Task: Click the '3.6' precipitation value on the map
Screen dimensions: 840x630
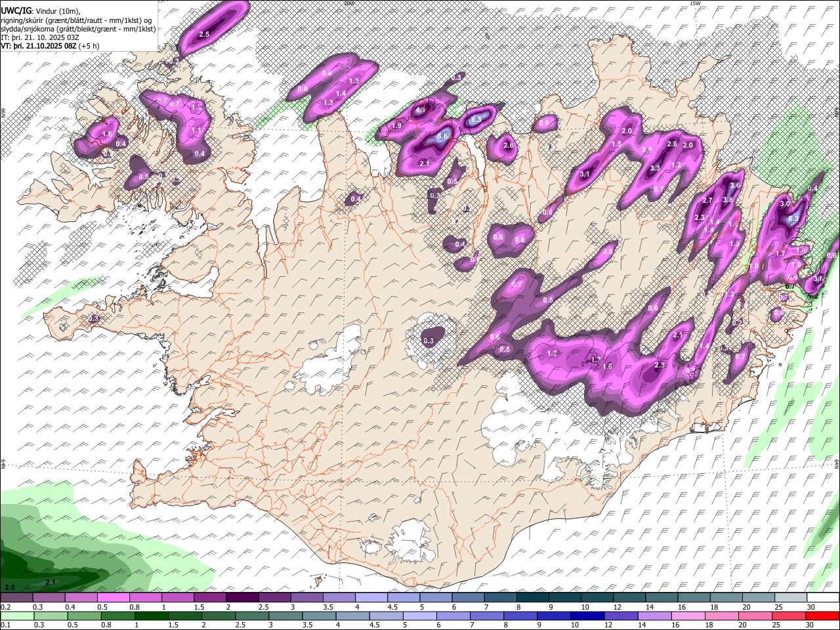Action: (735, 186)
